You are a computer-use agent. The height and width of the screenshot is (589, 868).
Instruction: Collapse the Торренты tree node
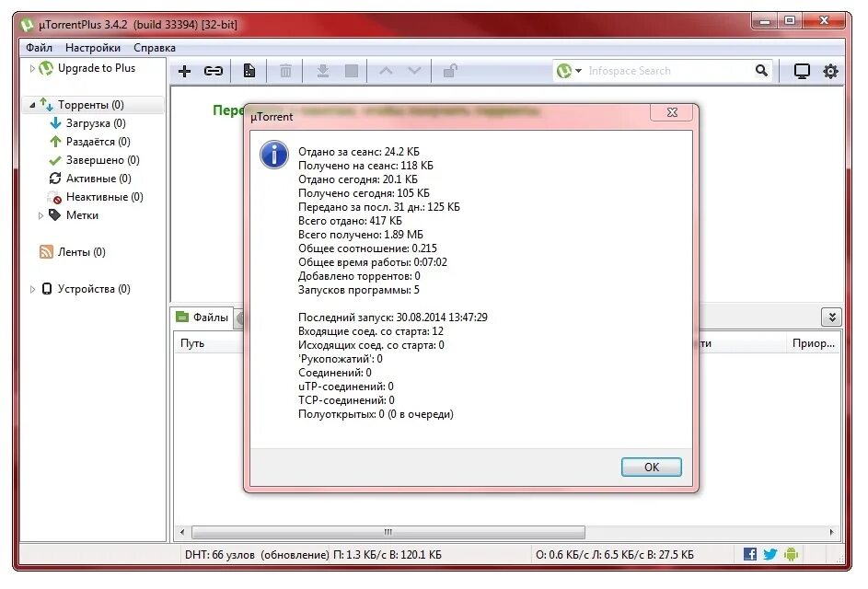[32, 105]
